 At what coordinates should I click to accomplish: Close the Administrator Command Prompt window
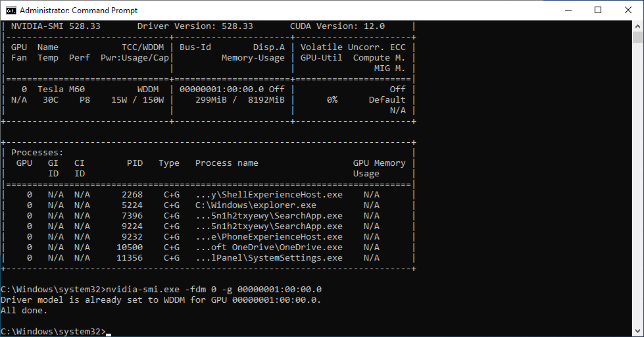[x=628, y=11]
